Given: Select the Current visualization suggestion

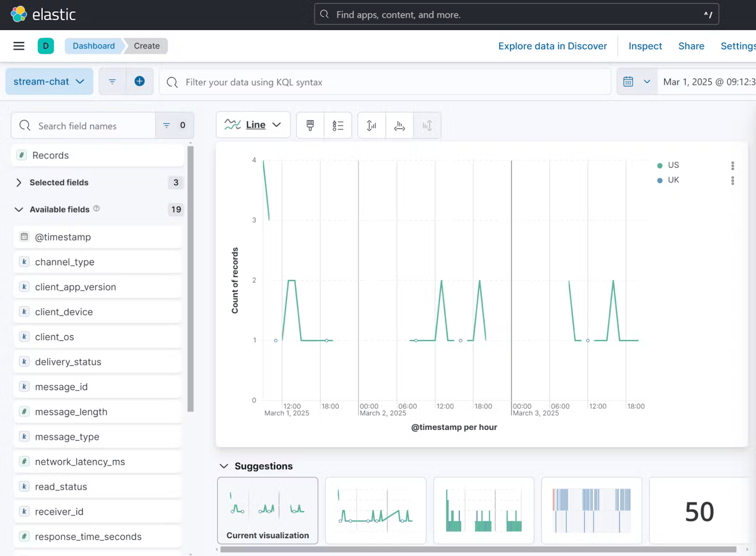Looking at the screenshot, I should 267,511.
